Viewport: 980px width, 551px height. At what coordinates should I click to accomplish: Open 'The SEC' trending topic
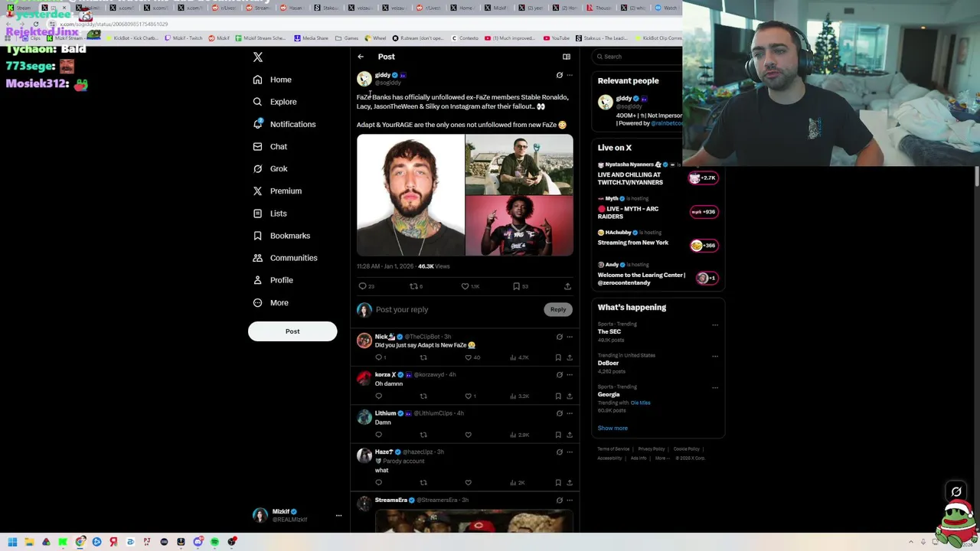(x=609, y=332)
